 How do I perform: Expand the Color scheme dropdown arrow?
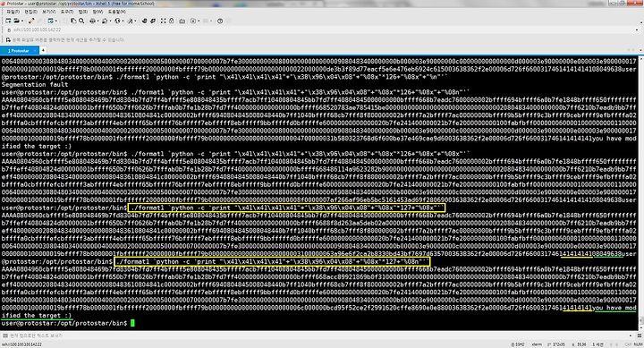(x=110, y=21)
